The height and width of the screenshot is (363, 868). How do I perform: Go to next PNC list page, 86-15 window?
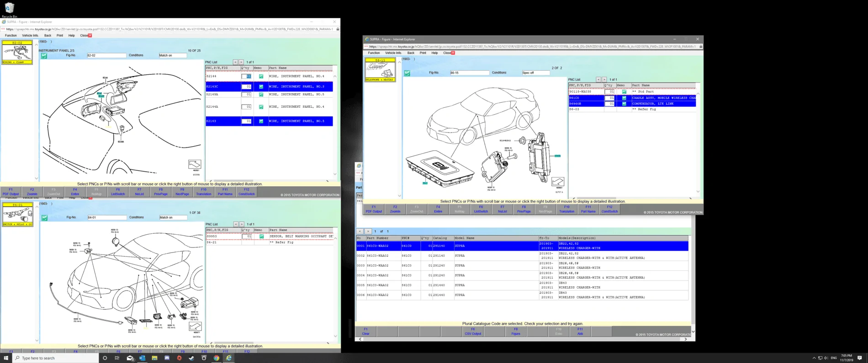pos(604,79)
